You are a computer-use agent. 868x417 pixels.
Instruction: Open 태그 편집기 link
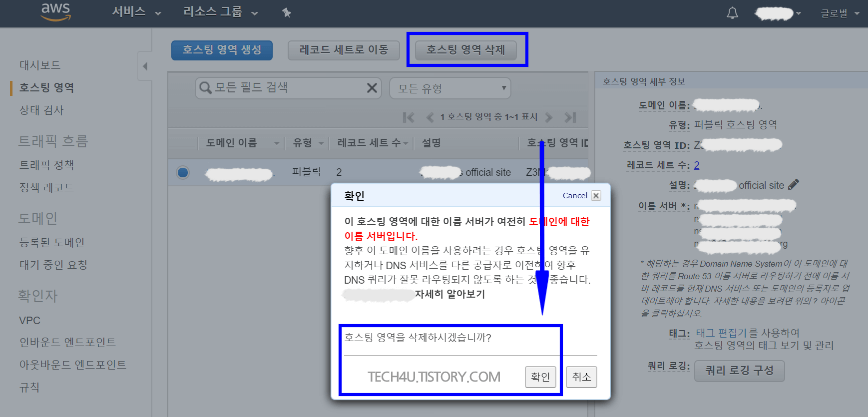click(x=722, y=333)
